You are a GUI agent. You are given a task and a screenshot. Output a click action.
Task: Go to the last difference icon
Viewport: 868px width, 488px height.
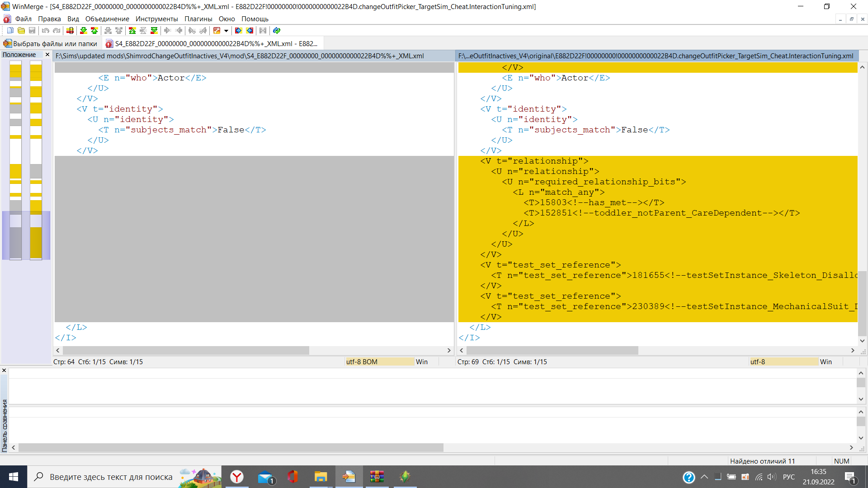154,31
